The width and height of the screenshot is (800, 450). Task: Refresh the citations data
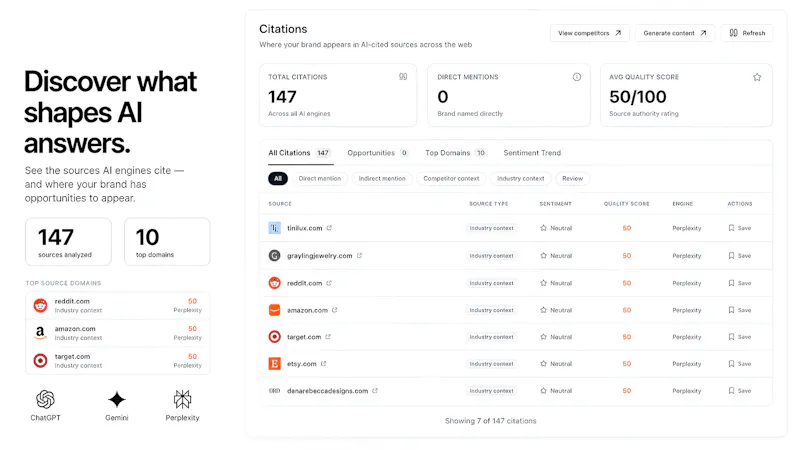[x=747, y=33]
